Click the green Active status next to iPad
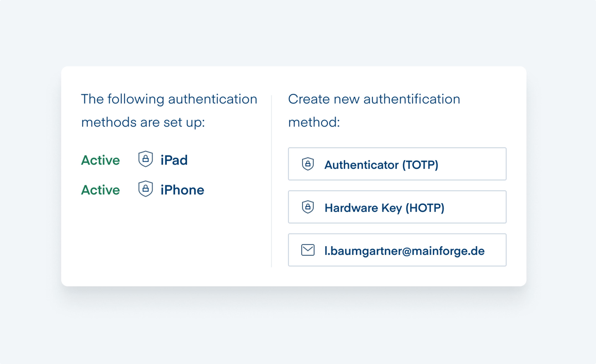The height and width of the screenshot is (364, 596). coord(100,160)
